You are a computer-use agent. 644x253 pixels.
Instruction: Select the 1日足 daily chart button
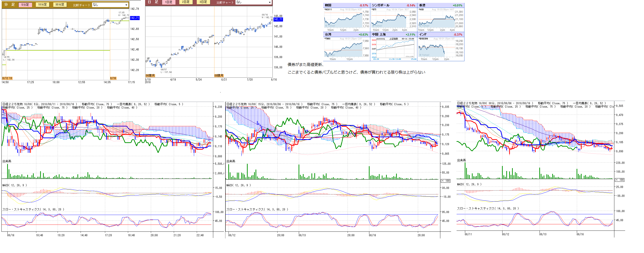pos(169,2)
